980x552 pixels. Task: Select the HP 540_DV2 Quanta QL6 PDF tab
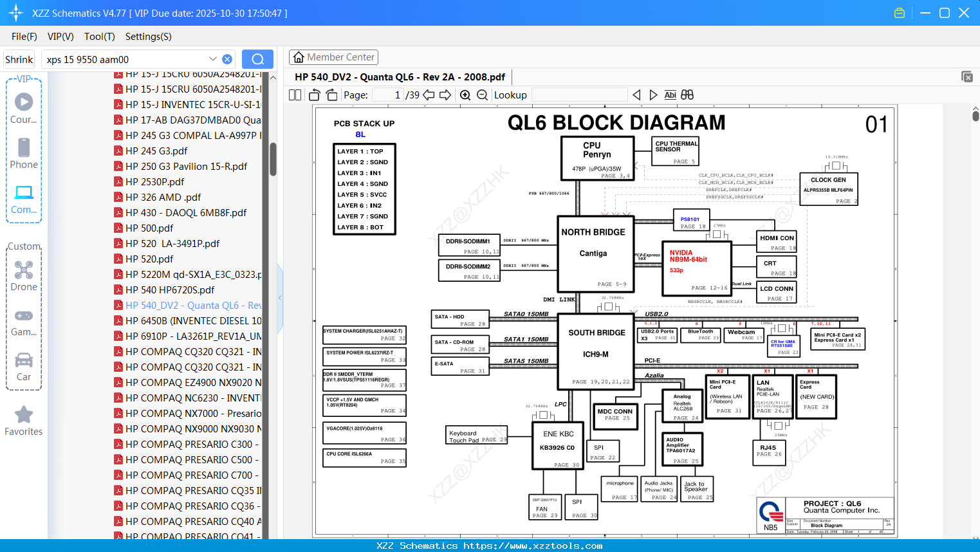point(400,77)
